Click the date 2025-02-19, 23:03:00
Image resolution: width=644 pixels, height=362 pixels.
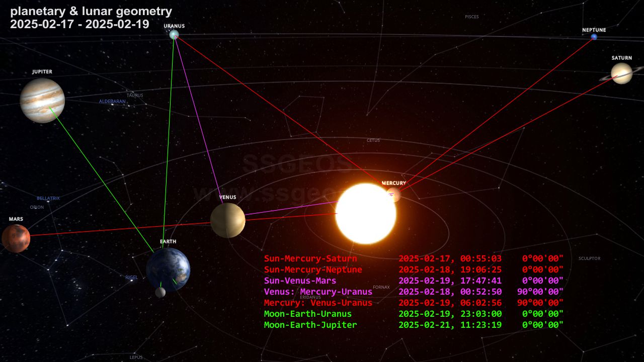(x=450, y=314)
